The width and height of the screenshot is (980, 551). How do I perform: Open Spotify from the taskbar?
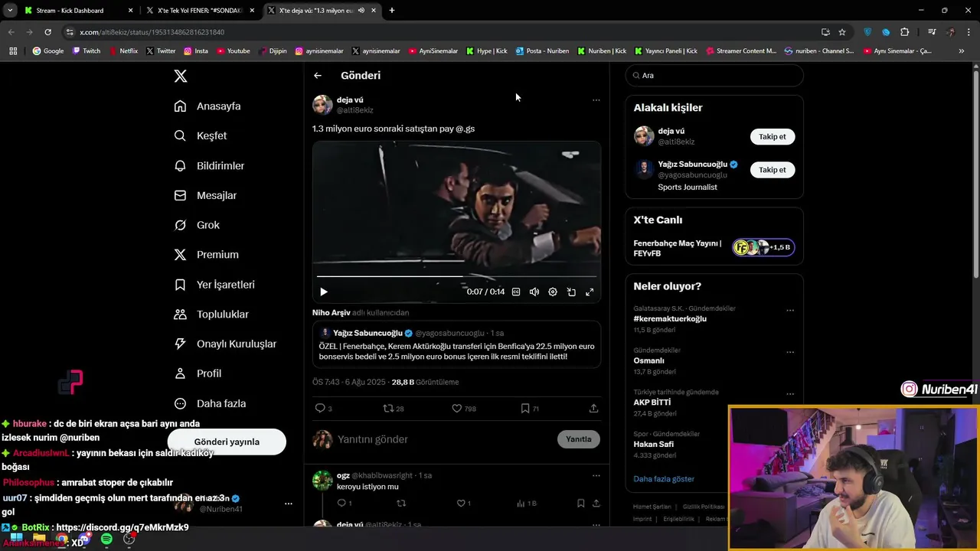click(106, 540)
